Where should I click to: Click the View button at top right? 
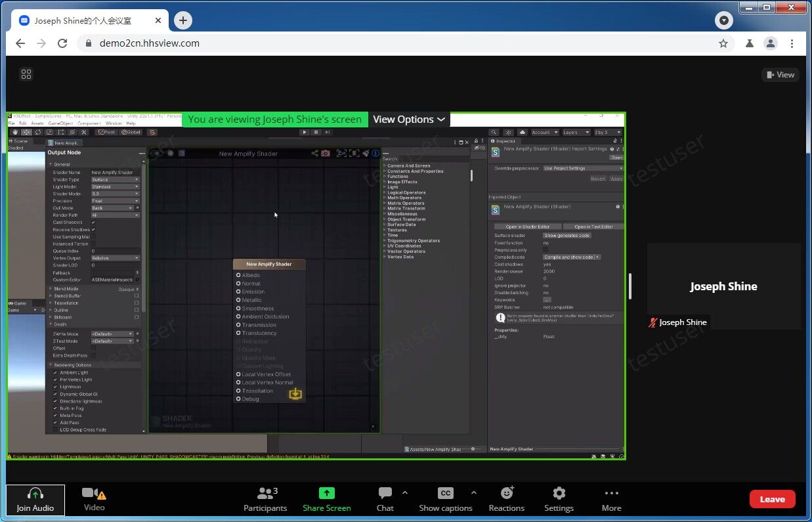[780, 75]
